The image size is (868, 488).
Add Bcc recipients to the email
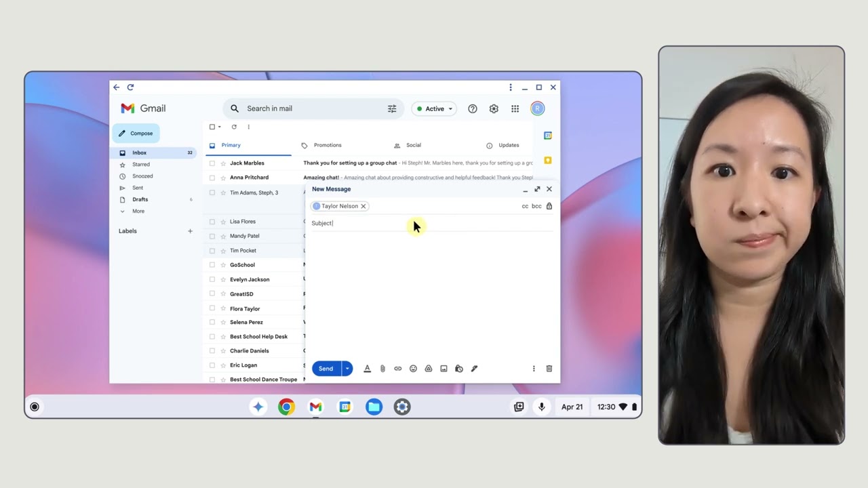coord(536,206)
